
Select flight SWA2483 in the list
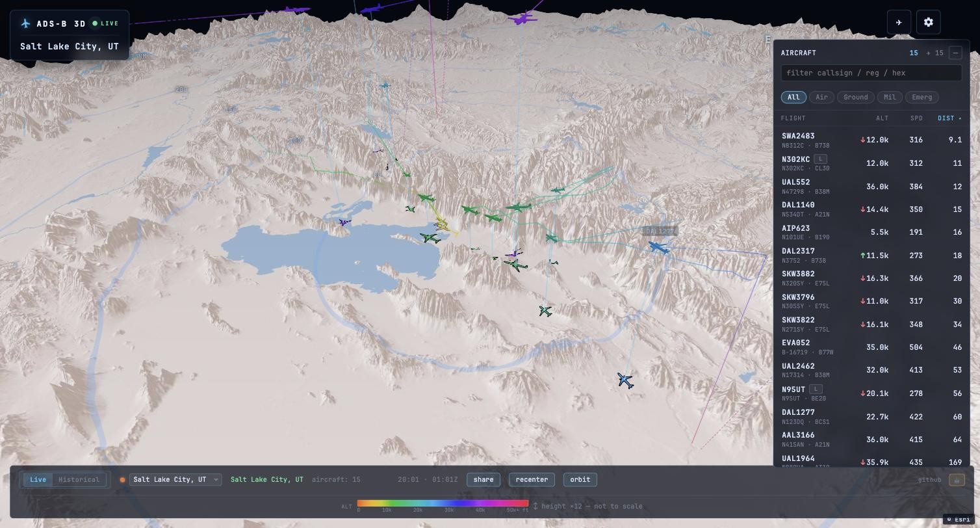click(871, 140)
